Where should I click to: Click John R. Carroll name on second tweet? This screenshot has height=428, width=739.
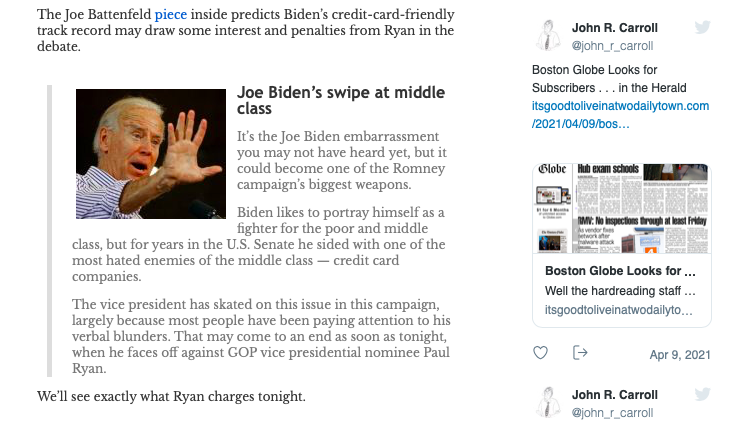pos(614,395)
